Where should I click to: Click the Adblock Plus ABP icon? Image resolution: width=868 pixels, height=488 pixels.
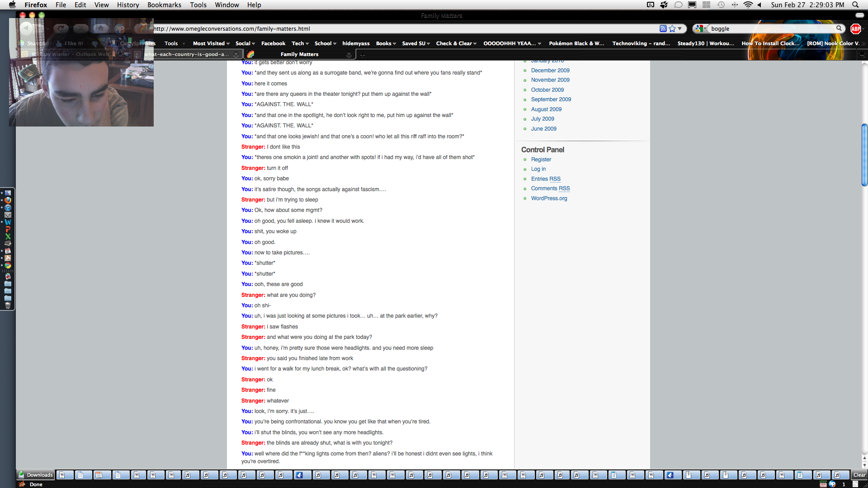855,28
